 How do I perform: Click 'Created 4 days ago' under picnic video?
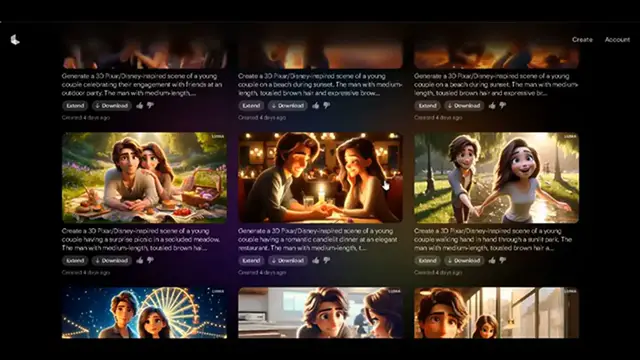pos(86,273)
